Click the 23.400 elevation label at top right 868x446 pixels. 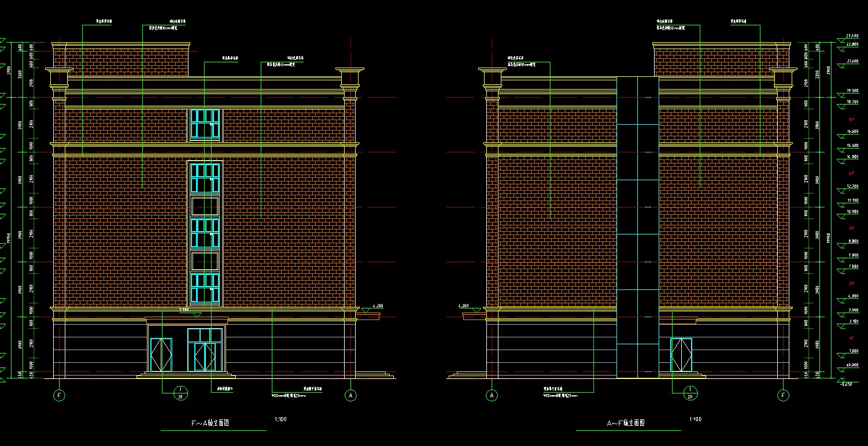click(x=851, y=36)
